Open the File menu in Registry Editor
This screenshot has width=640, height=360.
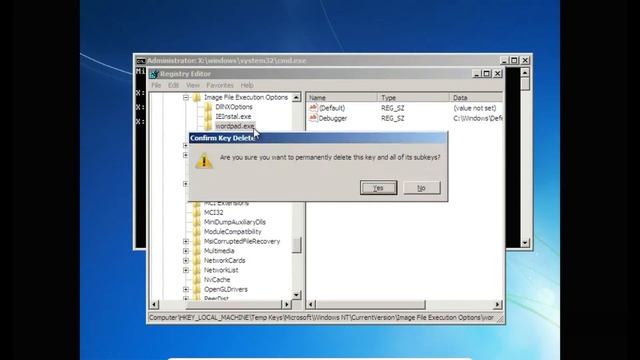coord(156,85)
